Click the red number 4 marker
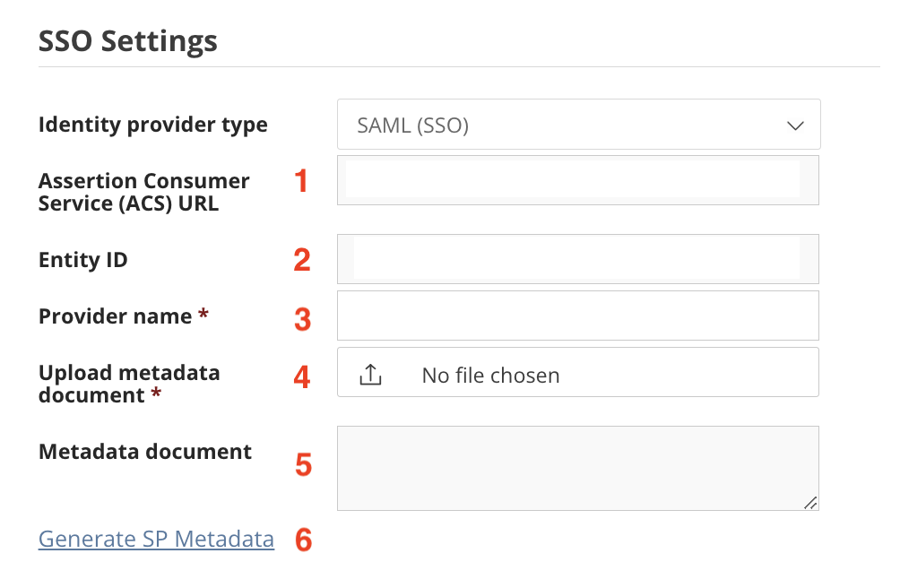The height and width of the screenshot is (588, 900). (x=302, y=377)
